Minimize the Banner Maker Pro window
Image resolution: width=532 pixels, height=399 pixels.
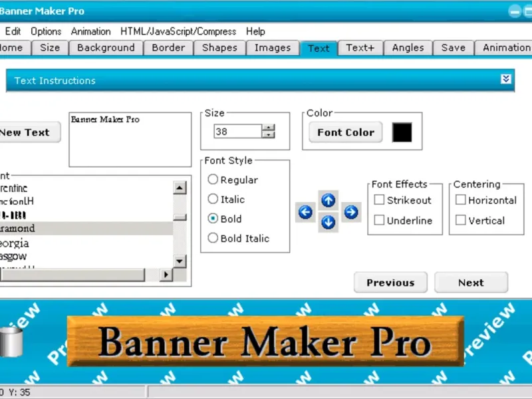[x=514, y=11]
